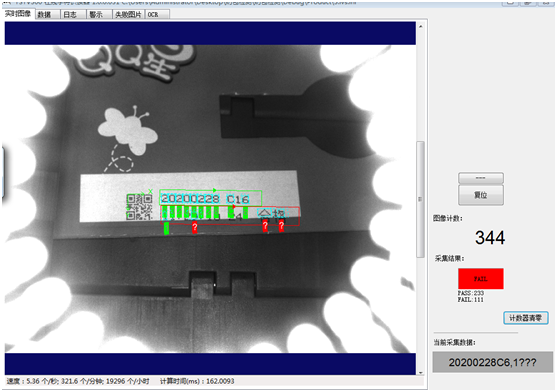Click the green marker below the second text line
557x392 pixels.
[166, 228]
